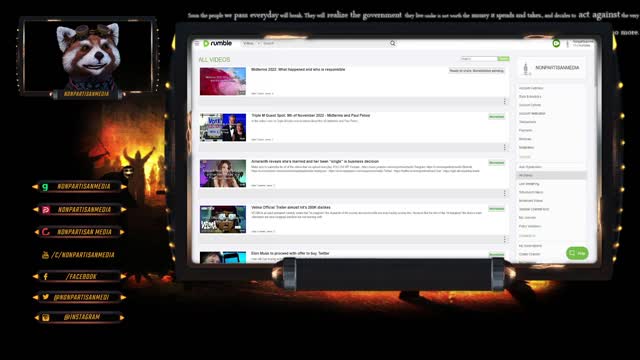This screenshot has width=640, height=360.
Task: Open the Triple M Guest Spot video thumbnail
Action: (223, 127)
